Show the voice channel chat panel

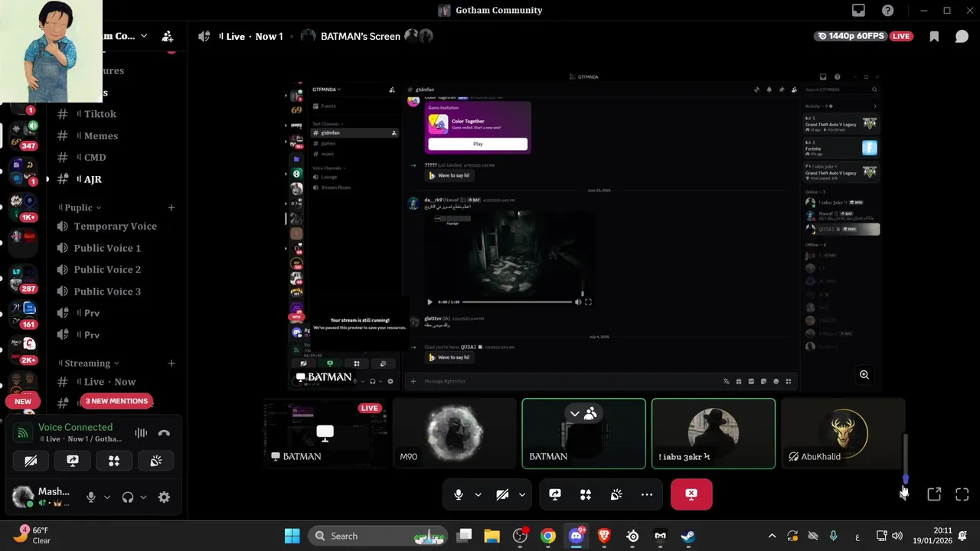tap(962, 36)
